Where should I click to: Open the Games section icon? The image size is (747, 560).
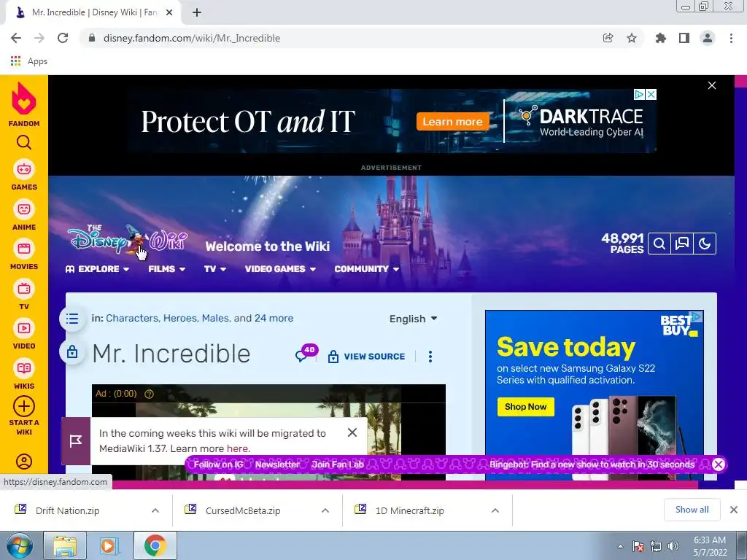click(24, 169)
